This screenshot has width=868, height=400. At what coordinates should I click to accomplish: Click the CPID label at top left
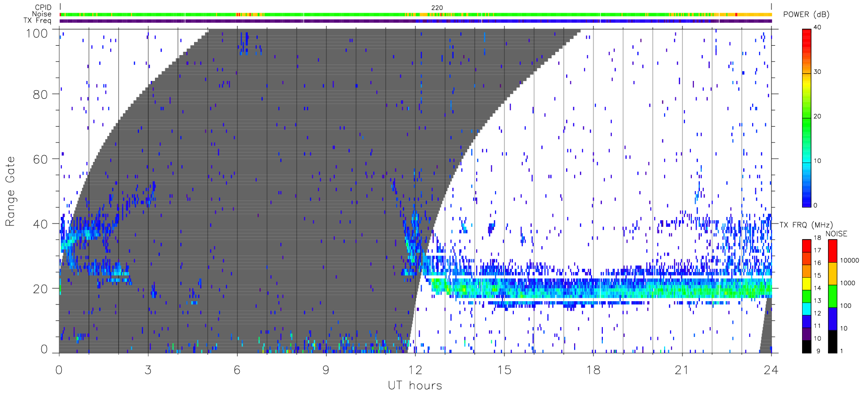(x=43, y=8)
